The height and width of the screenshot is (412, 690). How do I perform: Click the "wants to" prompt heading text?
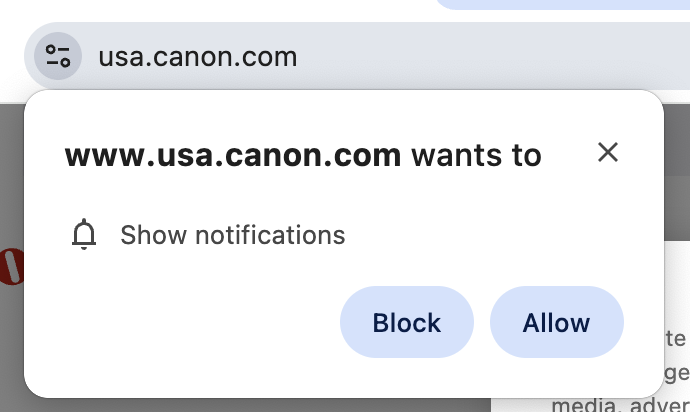click(476, 156)
